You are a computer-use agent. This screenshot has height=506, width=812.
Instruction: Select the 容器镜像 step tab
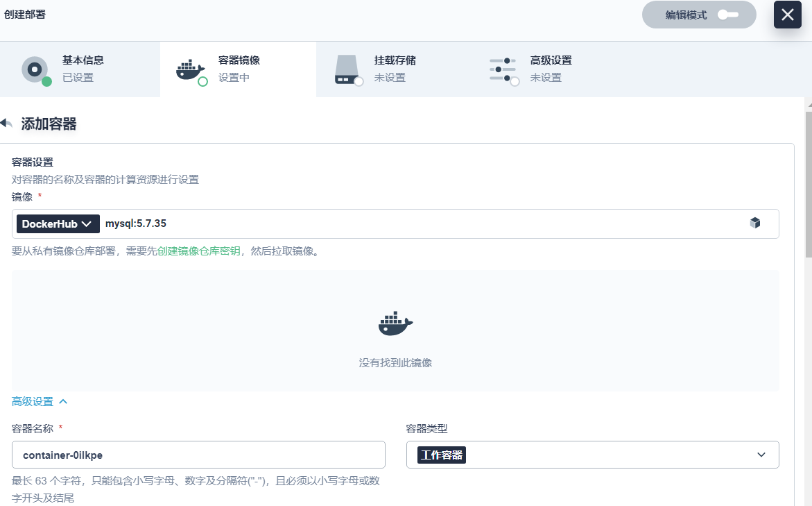click(239, 69)
